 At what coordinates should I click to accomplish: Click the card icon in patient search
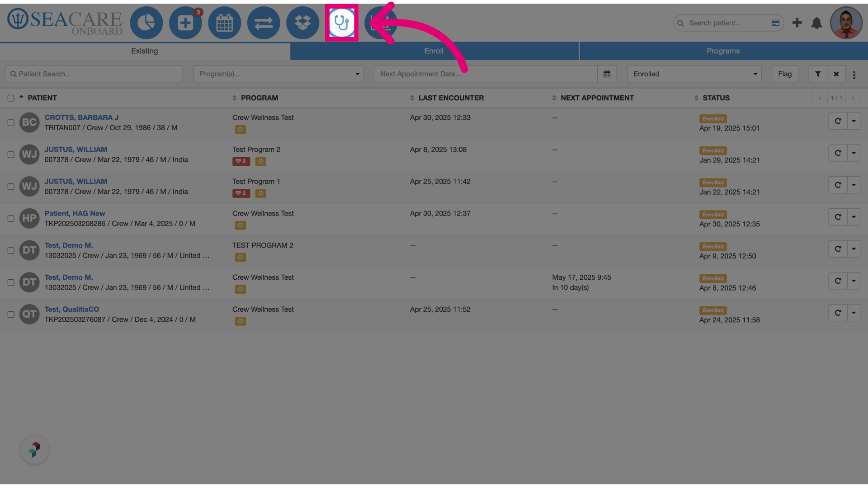click(775, 23)
